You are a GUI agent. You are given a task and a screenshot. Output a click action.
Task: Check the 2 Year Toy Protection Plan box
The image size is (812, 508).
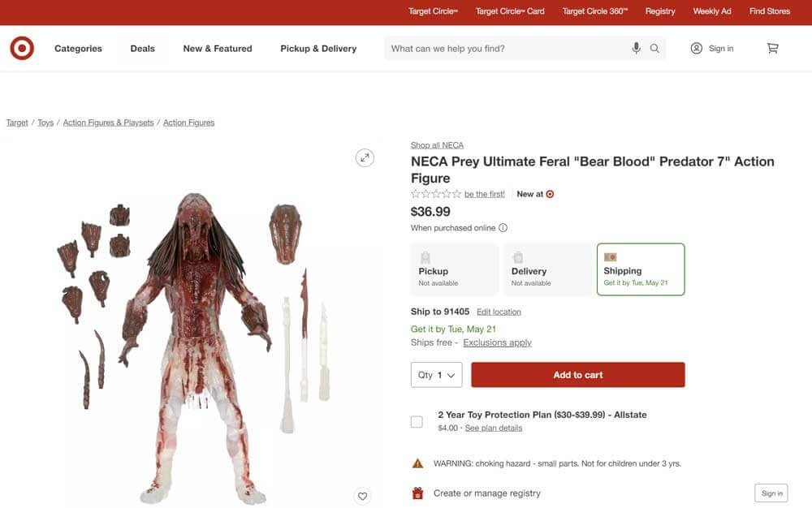tap(417, 421)
